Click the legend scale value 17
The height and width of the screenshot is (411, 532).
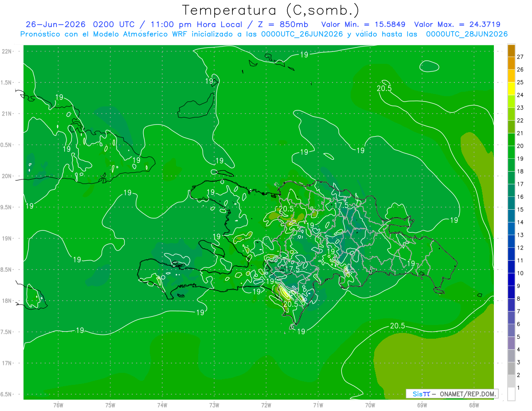coord(520,184)
